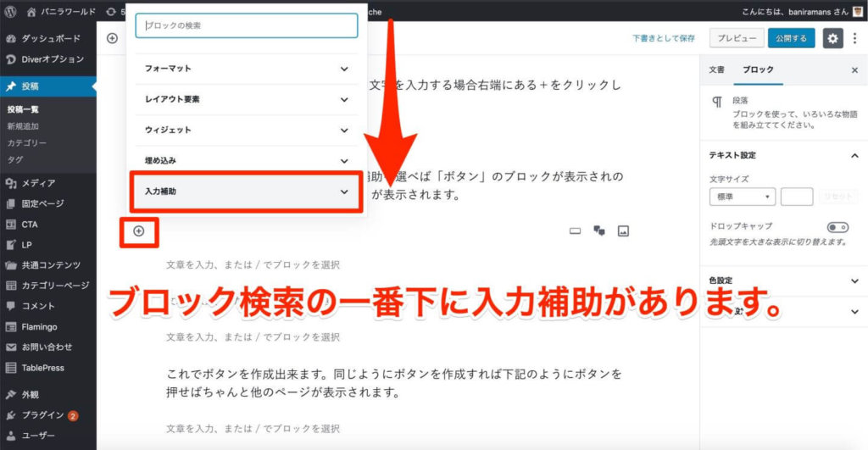Expand the ウィジェット block category

point(247,130)
